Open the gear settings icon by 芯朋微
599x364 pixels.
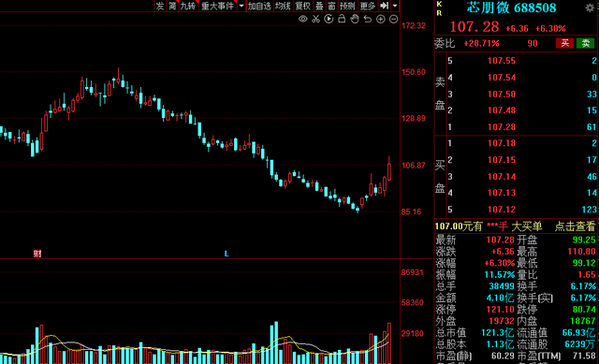tap(590, 7)
